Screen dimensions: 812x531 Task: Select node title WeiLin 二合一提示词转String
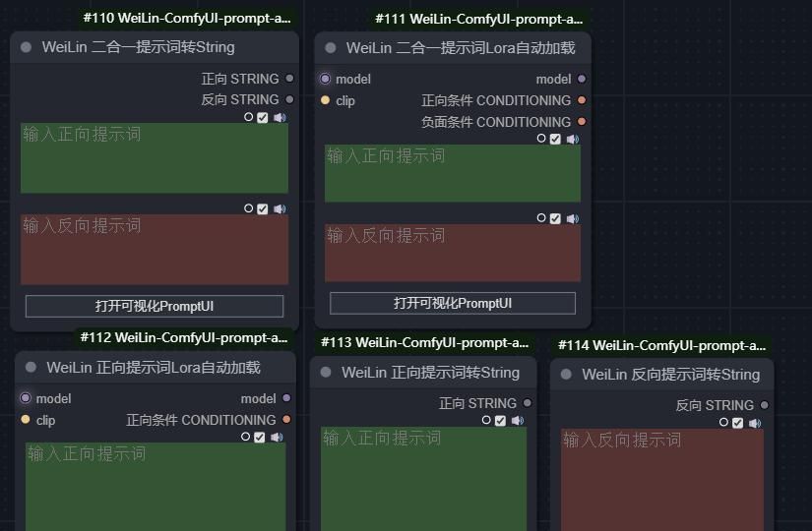(x=138, y=47)
